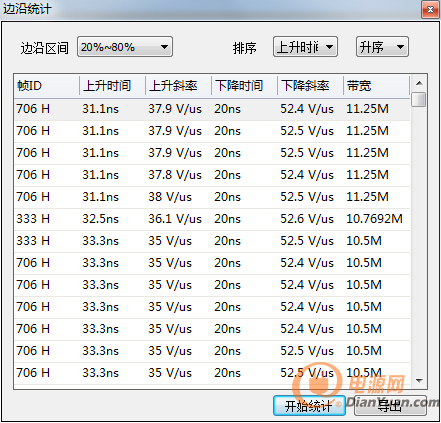
Task: Open the 排序 上升时间 sort field dropdown
Action: (x=305, y=47)
